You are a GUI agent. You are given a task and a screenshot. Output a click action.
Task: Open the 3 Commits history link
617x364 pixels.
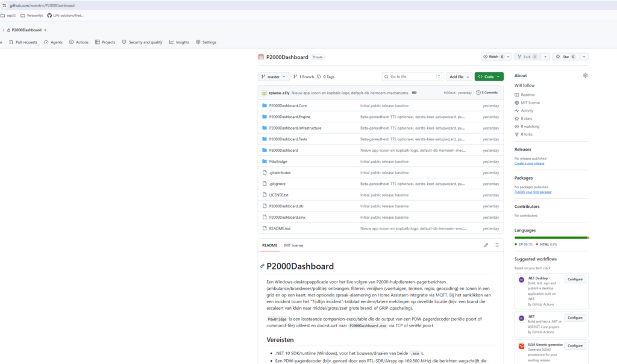point(487,93)
